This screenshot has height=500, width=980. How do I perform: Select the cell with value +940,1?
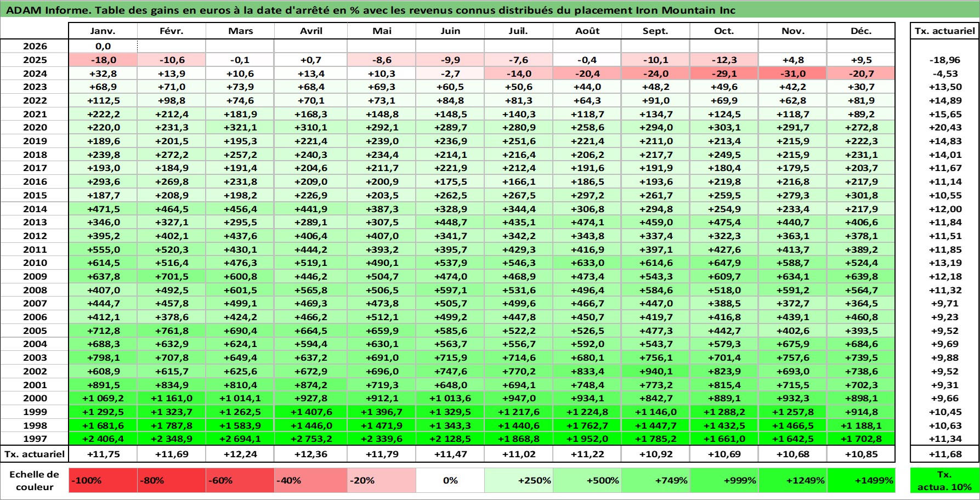[x=656, y=371]
